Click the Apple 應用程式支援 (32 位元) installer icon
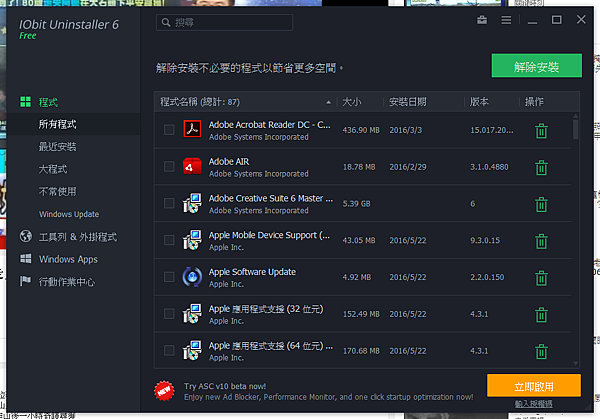Screen dimensions: 600x419 point(192,313)
